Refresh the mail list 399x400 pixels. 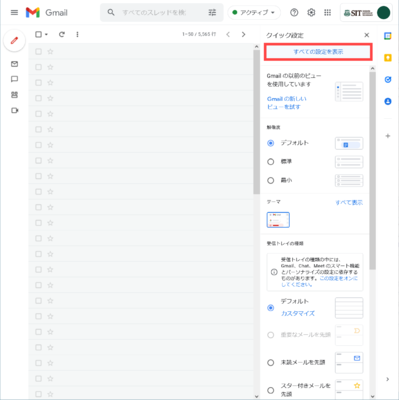[x=62, y=34]
